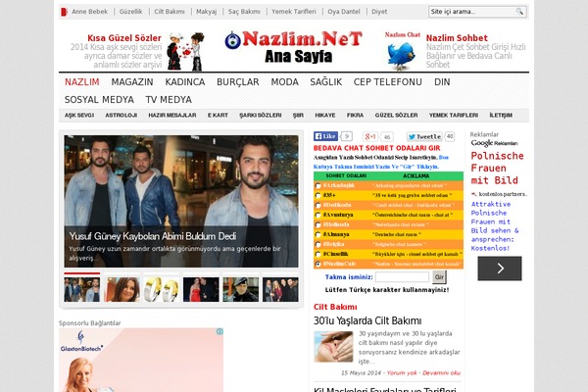Select the #Hollanda chat room radio button
This screenshot has height=392, width=588.
coord(318,224)
